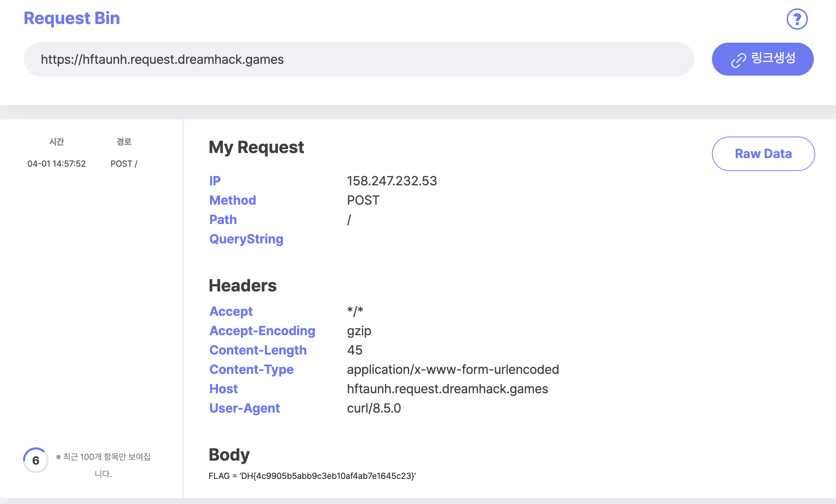Click the link icon in the 링크생성 button
The image size is (836, 504).
738,60
